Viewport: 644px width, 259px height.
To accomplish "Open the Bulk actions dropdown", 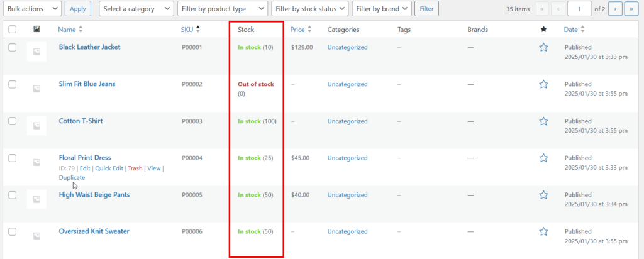I will tap(33, 9).
